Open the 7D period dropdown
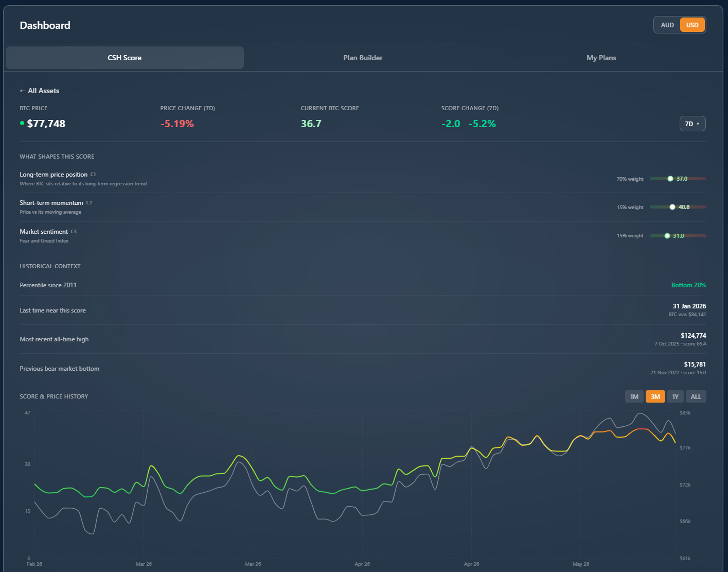 click(x=693, y=124)
